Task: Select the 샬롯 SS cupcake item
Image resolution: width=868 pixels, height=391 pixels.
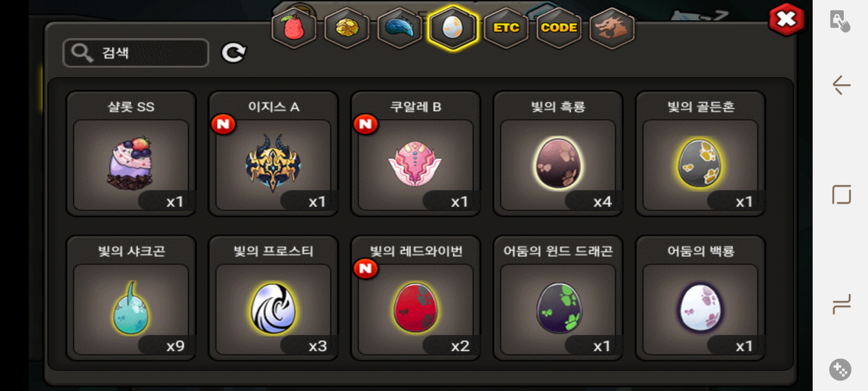Action: [131, 154]
